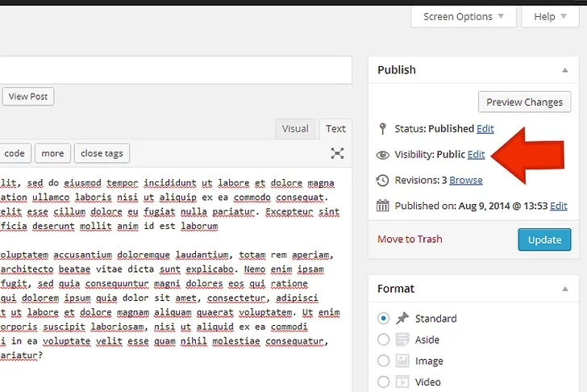Switch to the Text editor tab
Screen dimensions: 587x392
pos(335,128)
